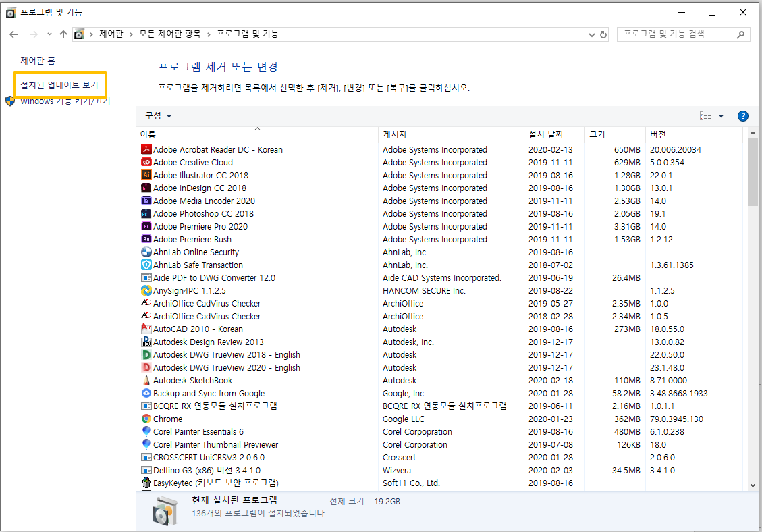
Task: Sort by the 크기 column header
Action: pyautogui.click(x=615, y=134)
